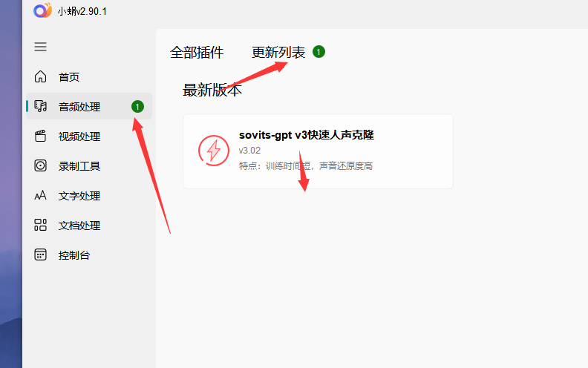Click the console calendar-style icon
588x368 pixels.
click(41, 254)
